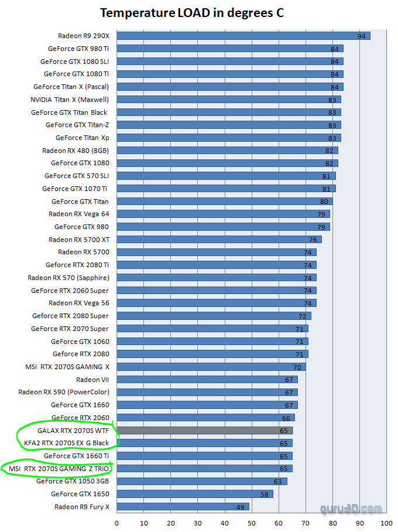The width and height of the screenshot is (398, 532).
Task: Click the x-axis tick label '100'
Action: point(386,523)
